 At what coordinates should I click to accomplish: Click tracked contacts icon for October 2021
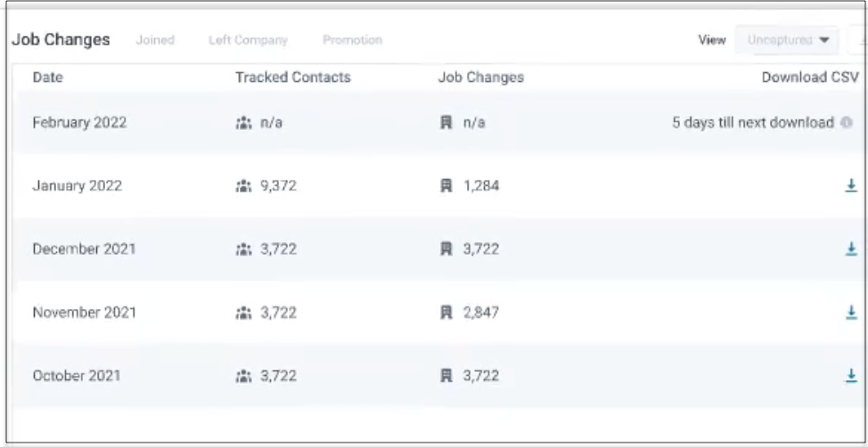click(242, 376)
